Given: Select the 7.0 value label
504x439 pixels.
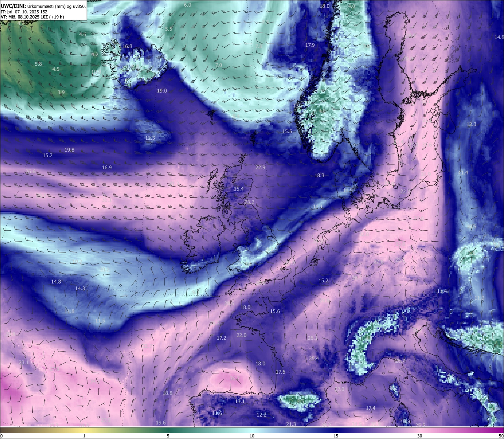Looking at the screenshot, I should click(219, 65).
